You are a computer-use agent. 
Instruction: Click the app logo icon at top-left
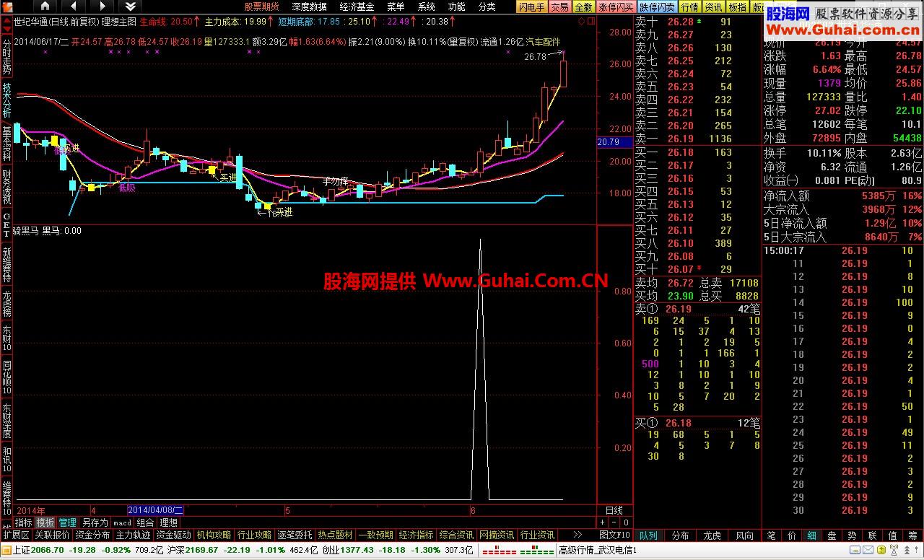[6, 6]
